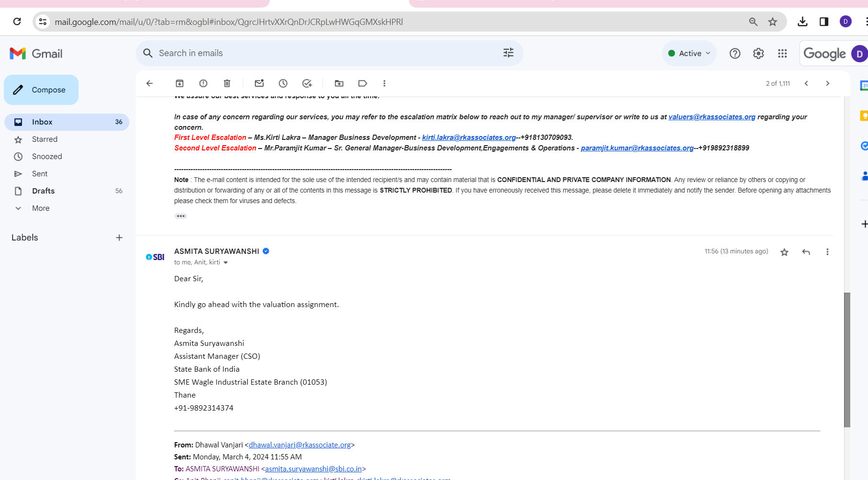Report this conversation as spam
The image size is (868, 480).
203,83
